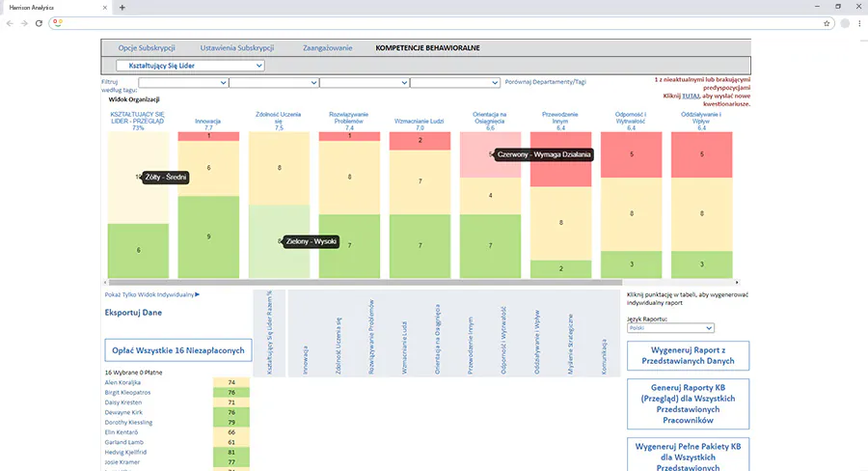This screenshot has height=471, width=868.
Task: Click the chart horizontal scrollbar
Action: click(365, 282)
